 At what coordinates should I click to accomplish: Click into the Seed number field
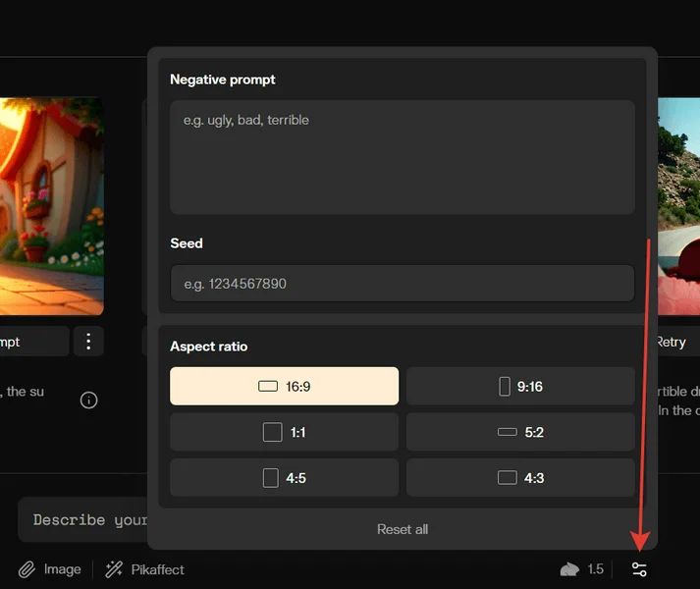coord(403,284)
